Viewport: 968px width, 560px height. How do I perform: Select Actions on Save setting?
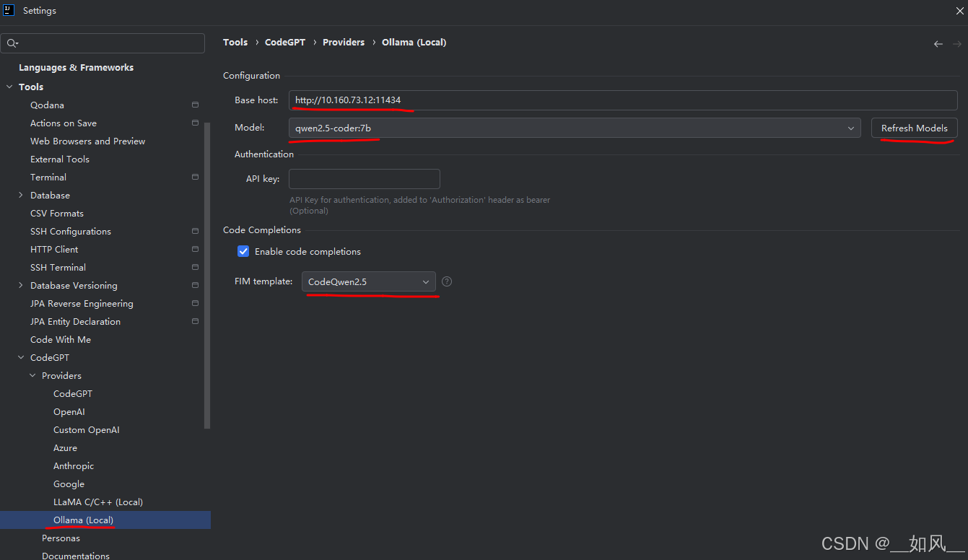point(64,123)
